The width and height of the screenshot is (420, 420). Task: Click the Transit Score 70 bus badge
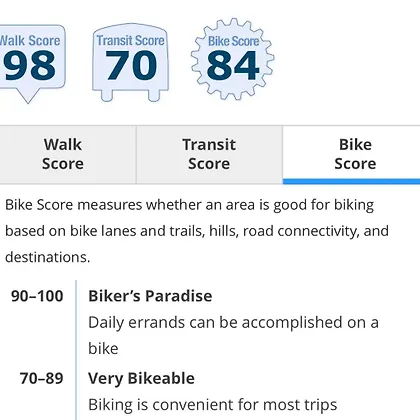coord(130,63)
